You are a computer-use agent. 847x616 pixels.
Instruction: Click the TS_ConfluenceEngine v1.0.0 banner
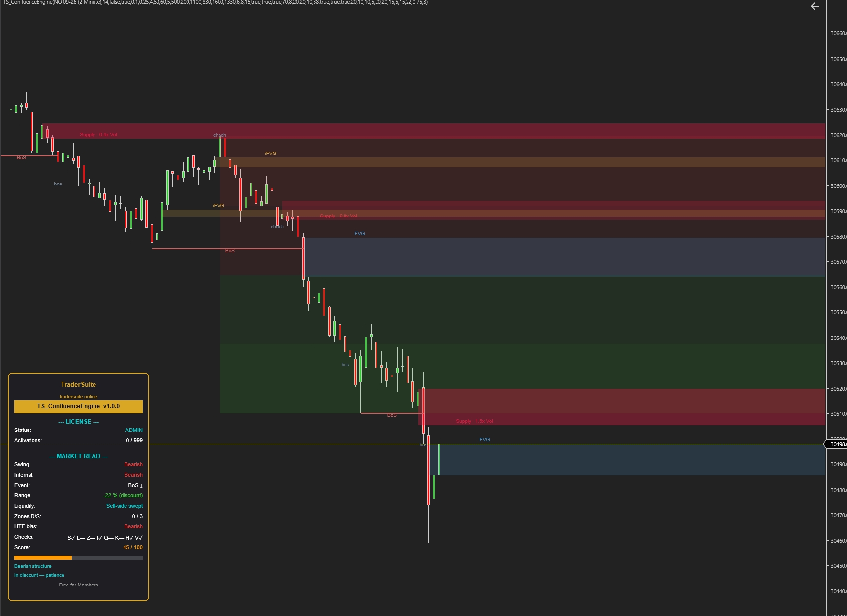pyautogui.click(x=78, y=406)
